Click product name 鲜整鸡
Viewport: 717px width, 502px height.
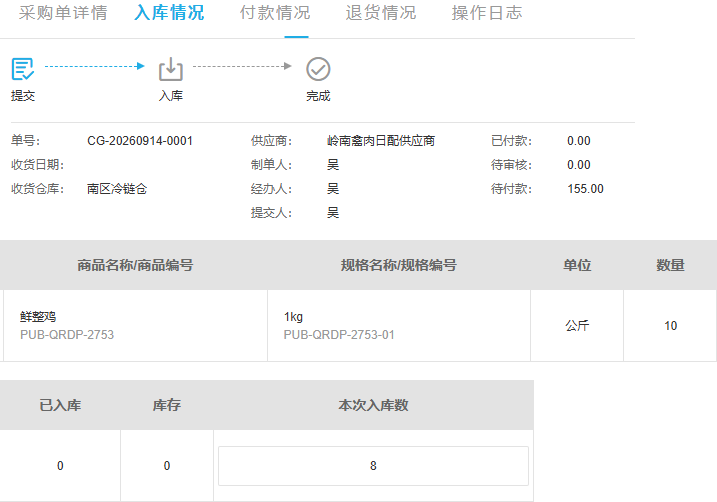coord(38,317)
